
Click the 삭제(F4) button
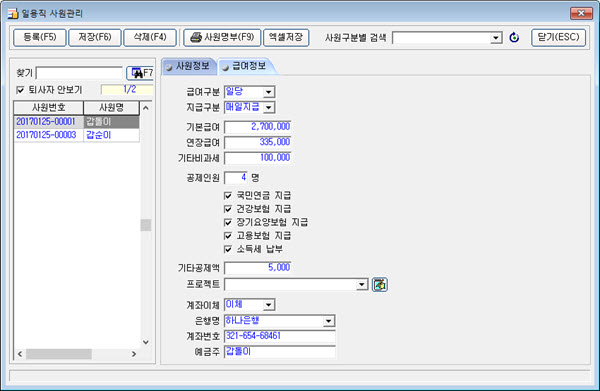click(150, 37)
